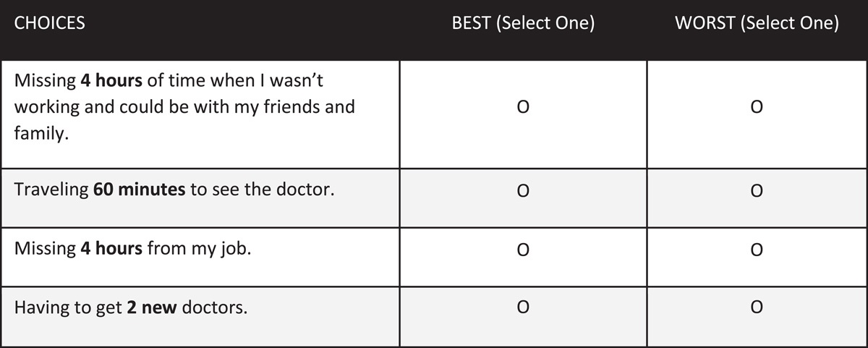Select WORST for missing 4 hours with family
The width and height of the screenshot is (868, 348).
pyautogui.click(x=757, y=108)
